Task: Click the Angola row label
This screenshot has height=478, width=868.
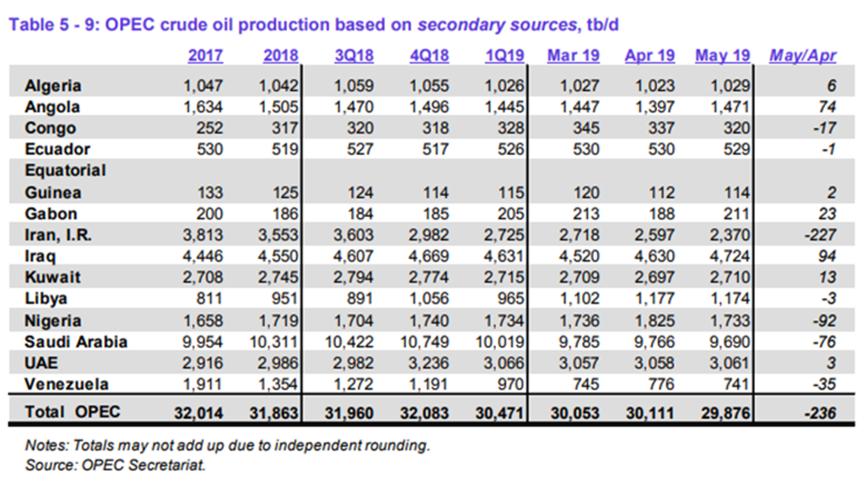Action: pos(52,107)
